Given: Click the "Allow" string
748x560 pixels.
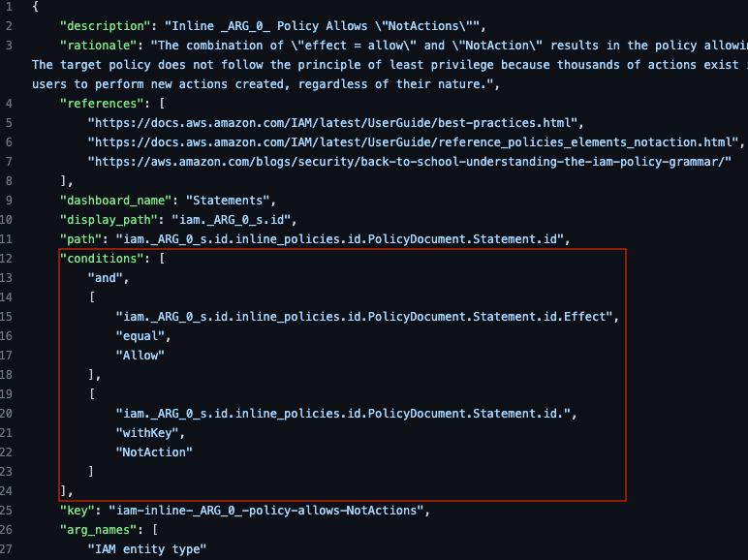Looking at the screenshot, I should pos(140,356).
